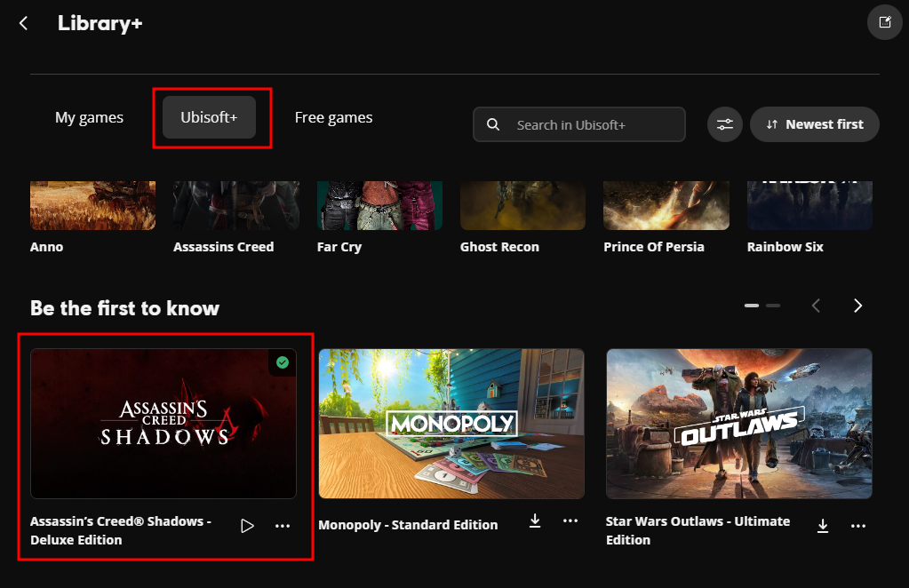
Task: Click the green installed checkmark on Shadows cover
Action: (x=283, y=362)
